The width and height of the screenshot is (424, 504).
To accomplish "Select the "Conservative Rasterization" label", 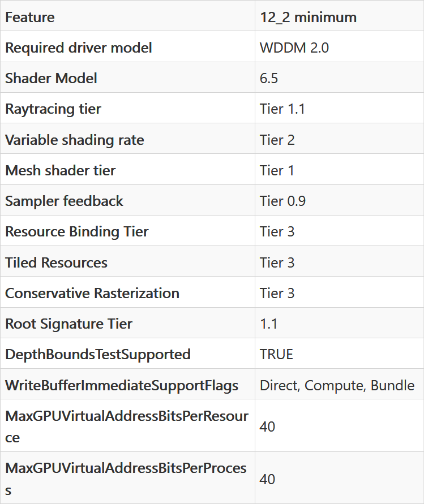I will 92,293.
